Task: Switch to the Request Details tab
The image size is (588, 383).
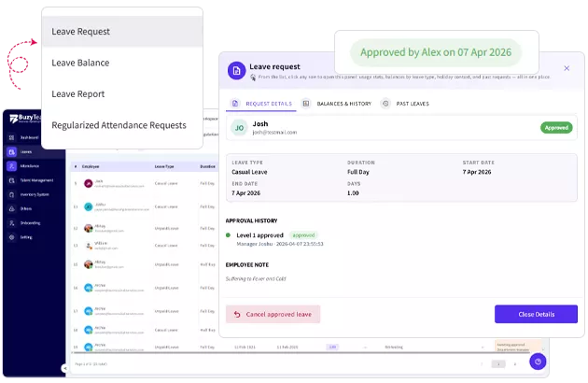Action: [x=261, y=104]
